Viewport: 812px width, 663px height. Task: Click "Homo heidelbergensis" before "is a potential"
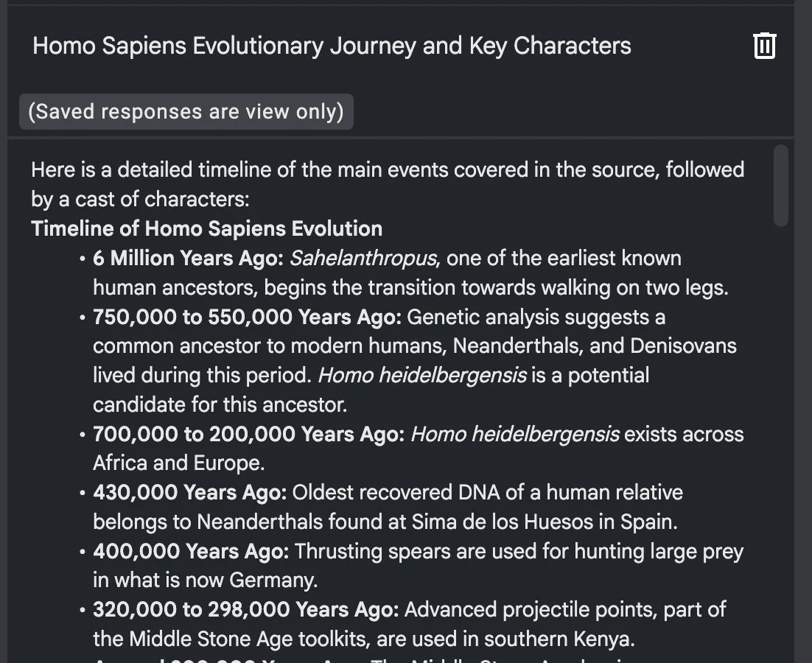pyautogui.click(x=422, y=376)
